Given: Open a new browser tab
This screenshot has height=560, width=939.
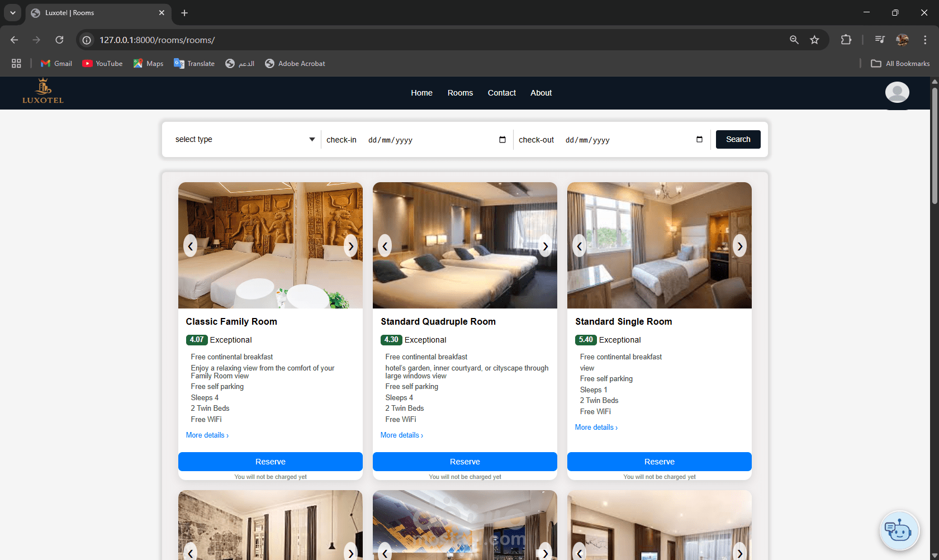Looking at the screenshot, I should (184, 13).
